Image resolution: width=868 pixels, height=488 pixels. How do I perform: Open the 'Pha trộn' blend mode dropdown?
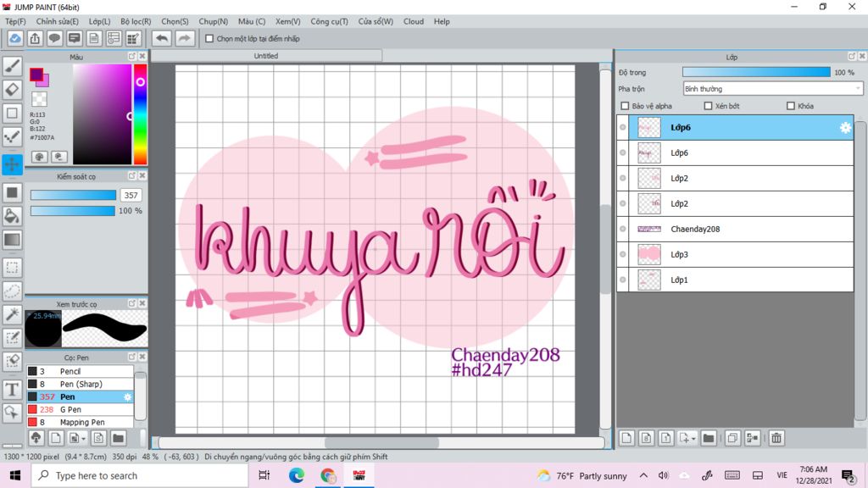tap(773, 88)
